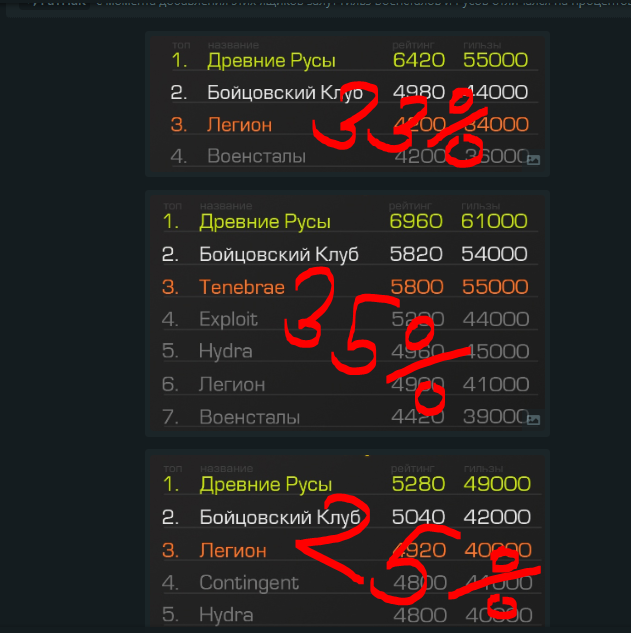
Task: Click Бойцовский Клуб with rating 5820
Action: point(279,254)
